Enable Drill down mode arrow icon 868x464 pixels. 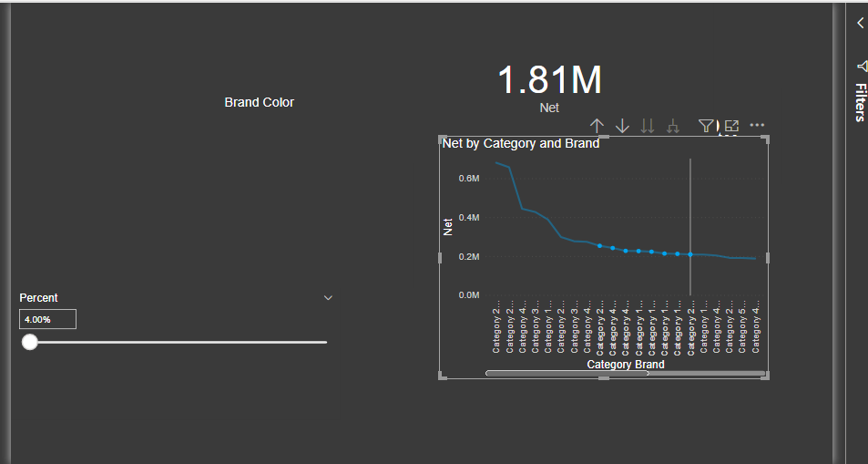point(622,126)
